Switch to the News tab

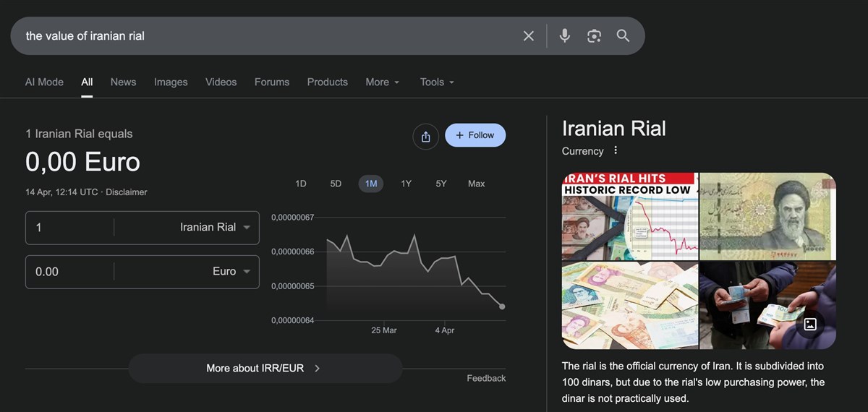pos(123,82)
